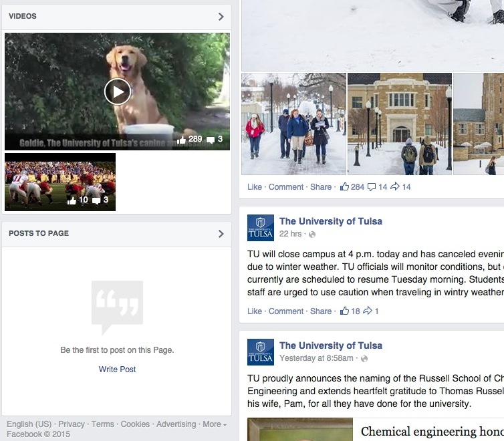The width and height of the screenshot is (504, 441).
Task: Click 'Be the first to post on this Page.' text
Action: [x=117, y=350]
